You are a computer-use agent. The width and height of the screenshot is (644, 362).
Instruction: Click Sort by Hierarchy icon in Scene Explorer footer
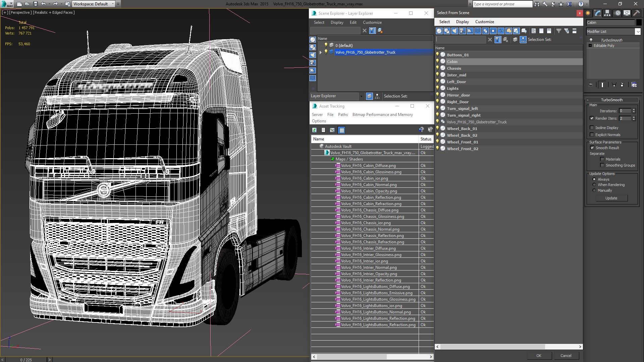click(377, 96)
